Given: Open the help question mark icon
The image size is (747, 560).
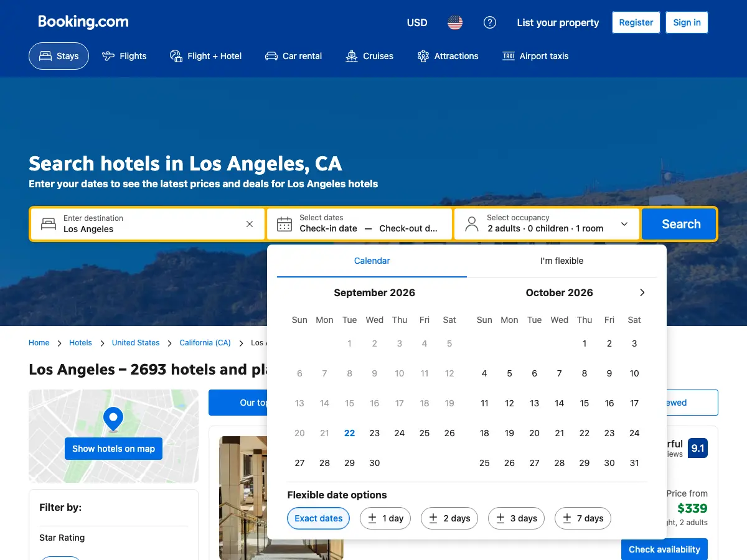Looking at the screenshot, I should (490, 22).
